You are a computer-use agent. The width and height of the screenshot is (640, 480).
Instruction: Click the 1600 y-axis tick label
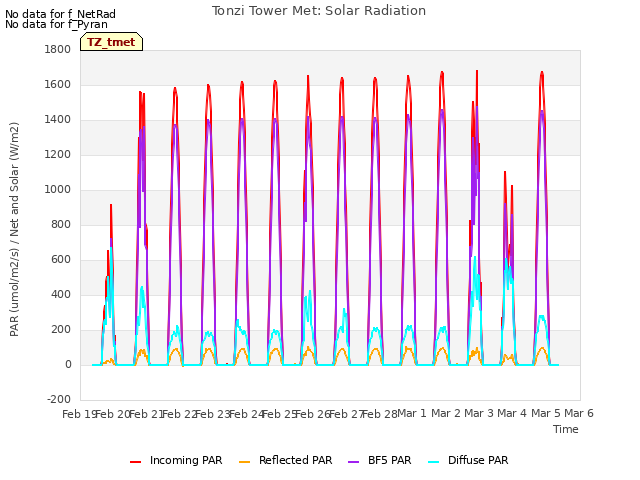(58, 84)
